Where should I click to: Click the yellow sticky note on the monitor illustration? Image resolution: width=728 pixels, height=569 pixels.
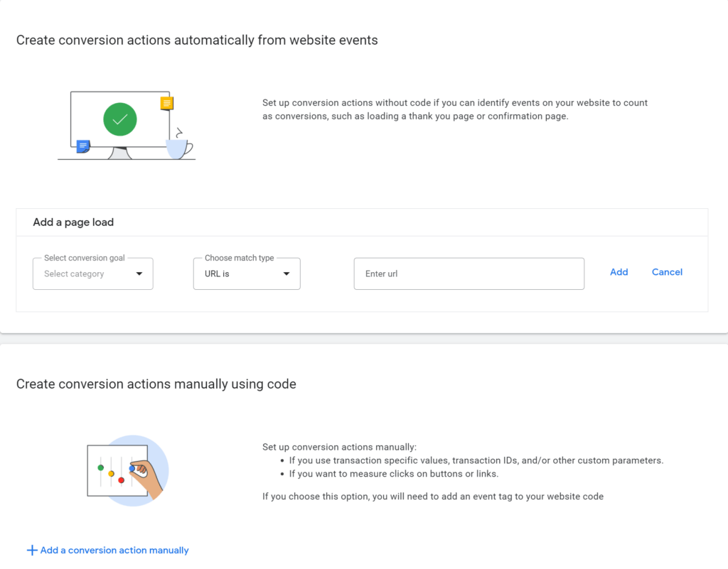[166, 102]
